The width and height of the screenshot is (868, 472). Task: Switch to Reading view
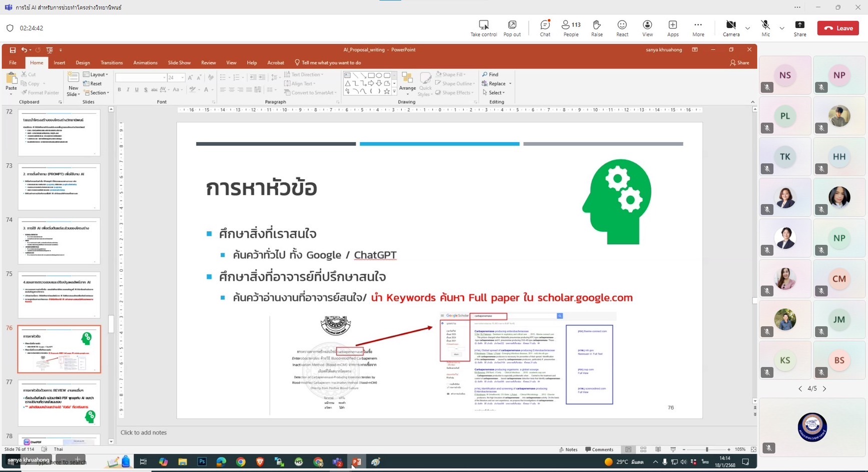658,449
